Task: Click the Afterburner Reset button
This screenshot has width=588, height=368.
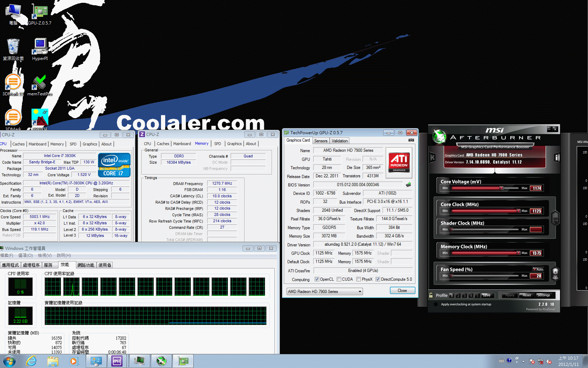Action: [x=527, y=295]
